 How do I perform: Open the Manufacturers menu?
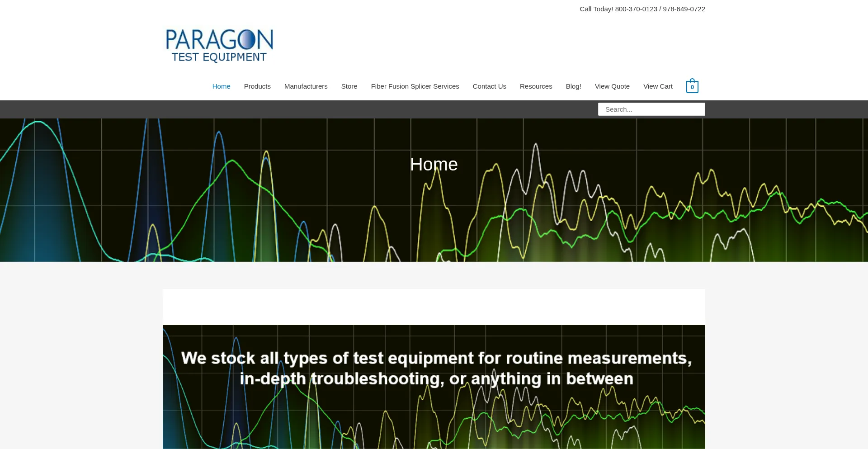click(306, 86)
